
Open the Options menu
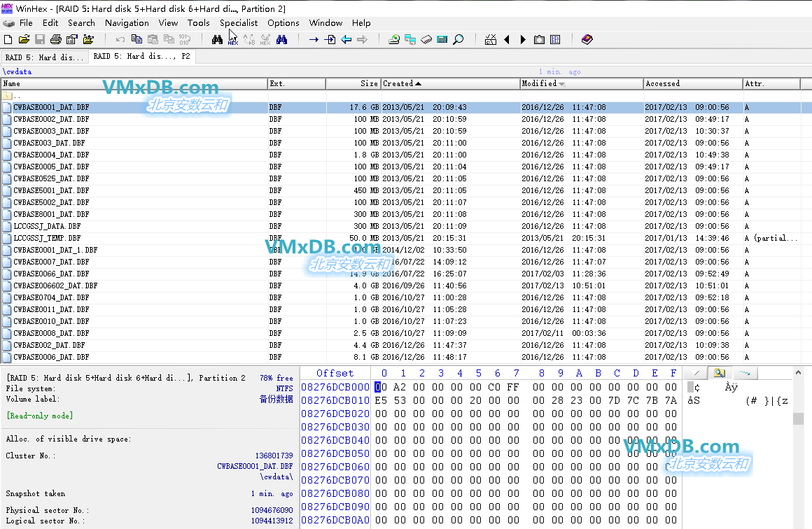pyautogui.click(x=283, y=23)
